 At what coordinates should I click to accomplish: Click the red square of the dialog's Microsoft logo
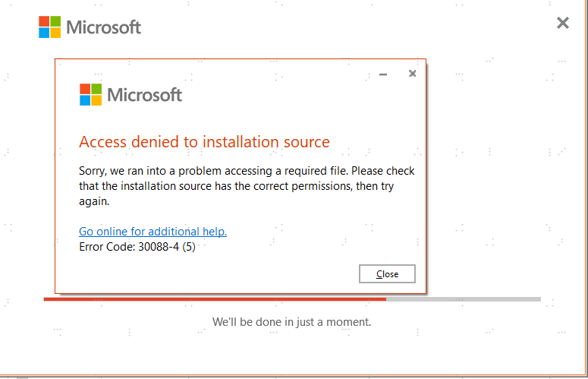[85, 89]
